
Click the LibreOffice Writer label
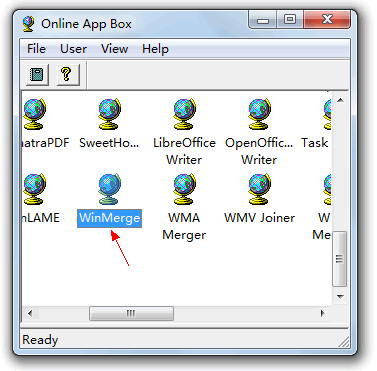184,151
